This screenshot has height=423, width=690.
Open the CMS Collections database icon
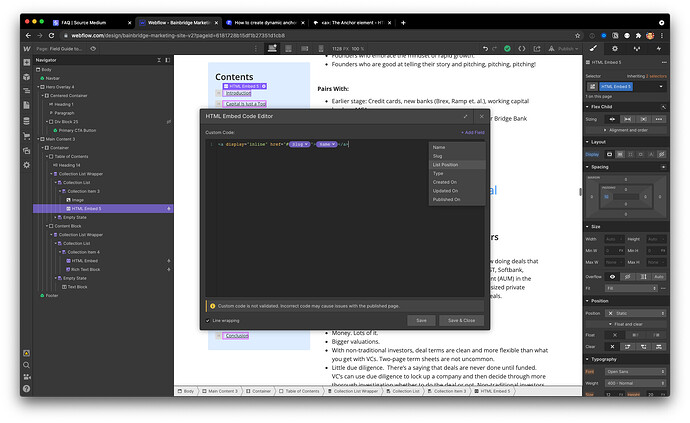click(27, 121)
